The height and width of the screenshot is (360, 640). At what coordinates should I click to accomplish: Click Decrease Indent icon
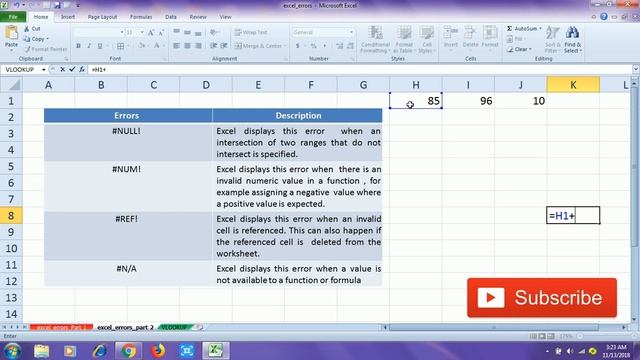point(213,46)
